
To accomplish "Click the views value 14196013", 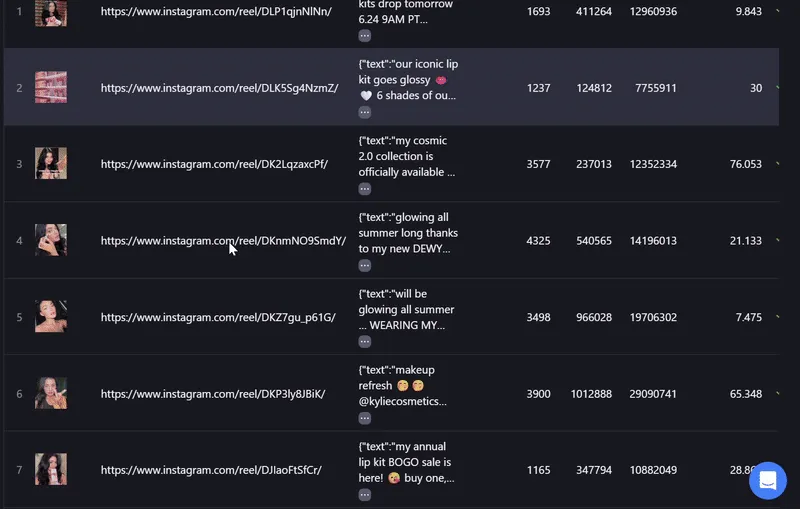I will [x=653, y=241].
